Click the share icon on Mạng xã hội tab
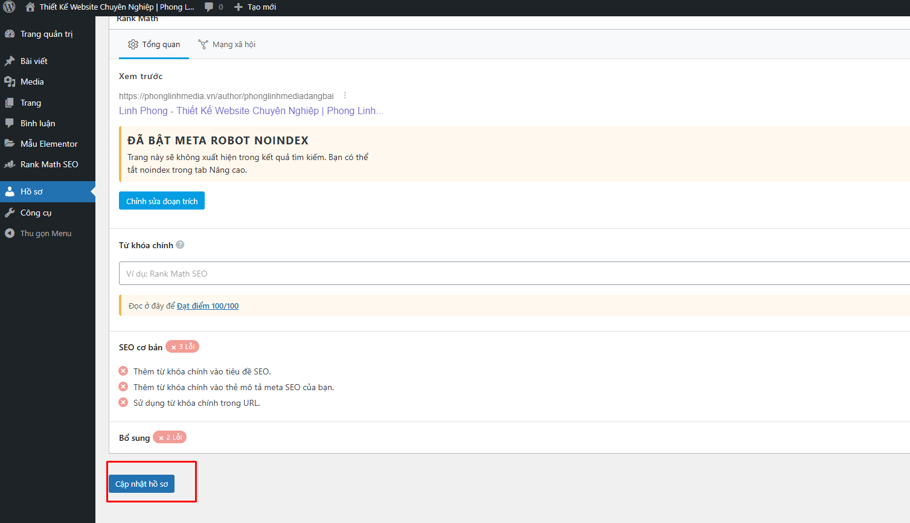Viewport: 910px width, 523px height. (x=203, y=44)
